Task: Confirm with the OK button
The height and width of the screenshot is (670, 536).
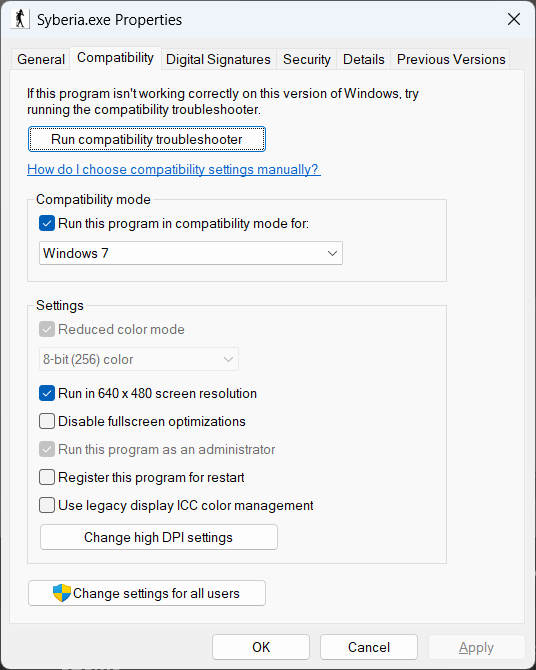Action: pyautogui.click(x=261, y=647)
